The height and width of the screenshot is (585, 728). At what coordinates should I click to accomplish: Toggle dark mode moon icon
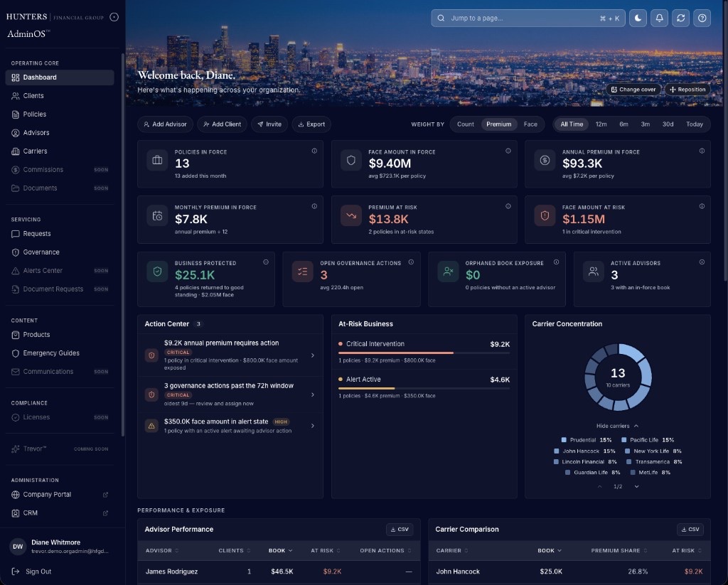click(638, 18)
